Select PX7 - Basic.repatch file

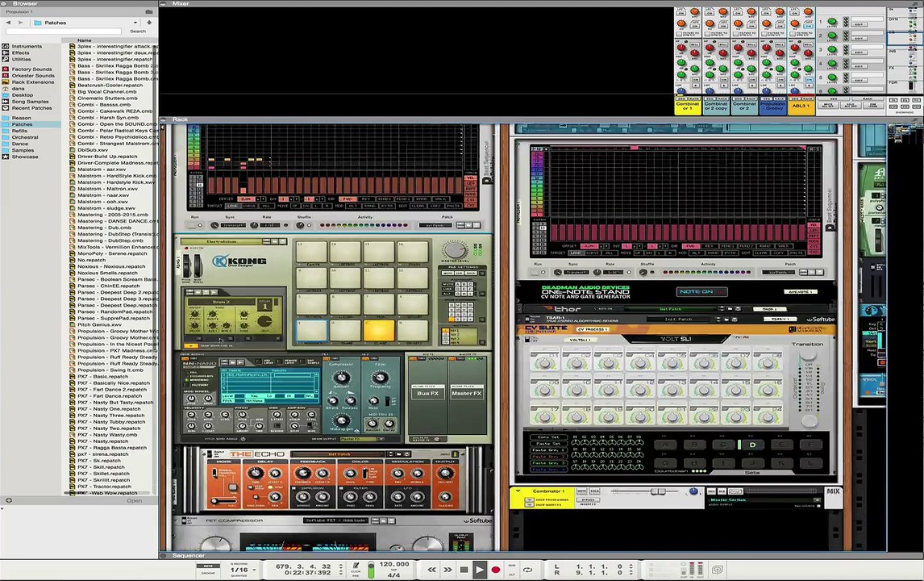coord(102,376)
